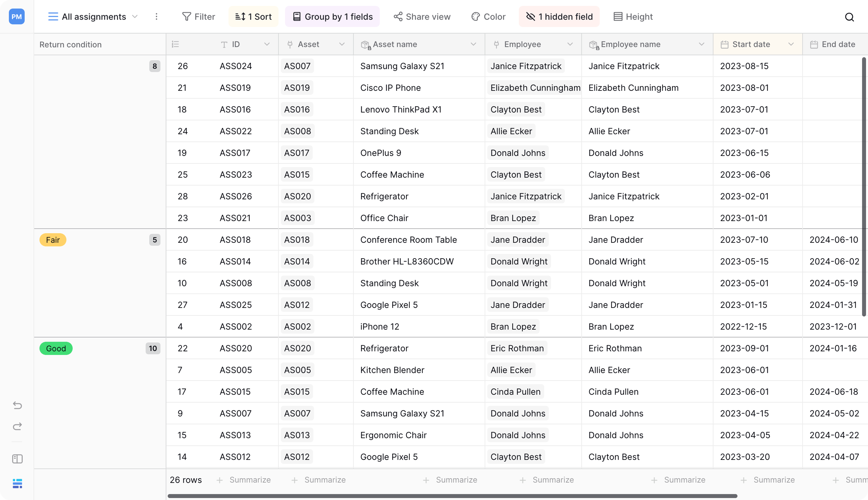Screen dimensions: 868x500
Task: Open the Janice Fitzpatrick link in row ASS024
Action: click(x=526, y=66)
